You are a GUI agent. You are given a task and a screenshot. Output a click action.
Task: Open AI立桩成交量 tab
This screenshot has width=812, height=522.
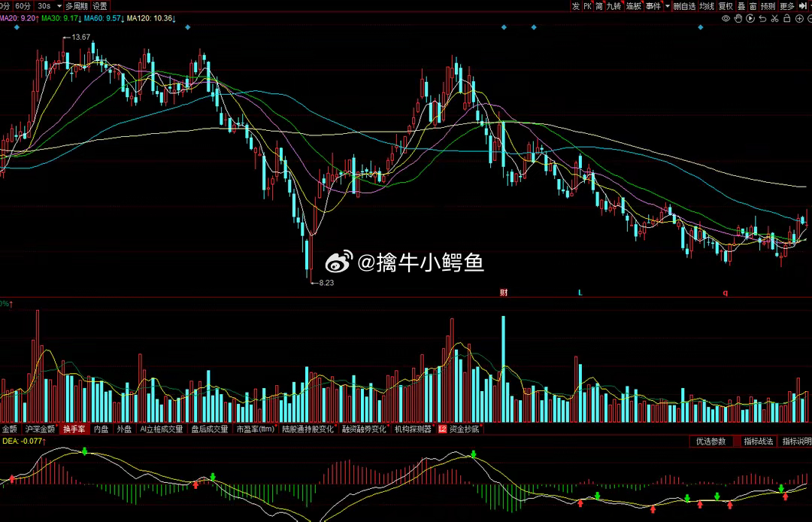(161, 429)
